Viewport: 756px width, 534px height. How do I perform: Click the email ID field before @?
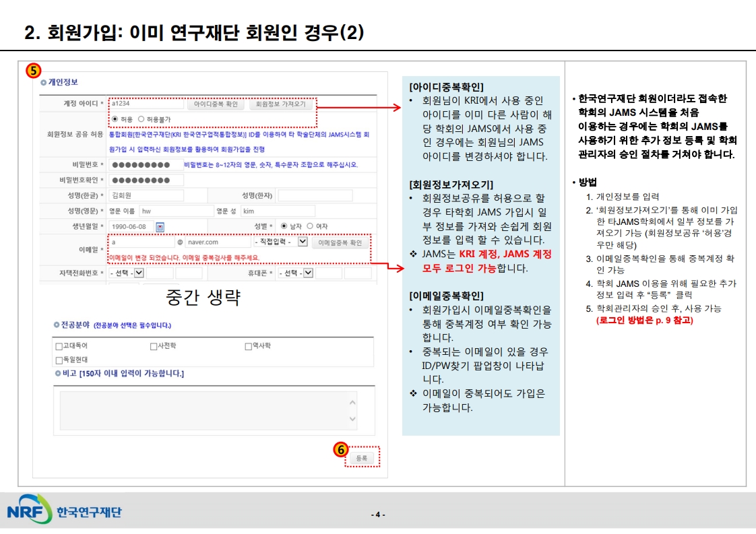[x=141, y=242]
